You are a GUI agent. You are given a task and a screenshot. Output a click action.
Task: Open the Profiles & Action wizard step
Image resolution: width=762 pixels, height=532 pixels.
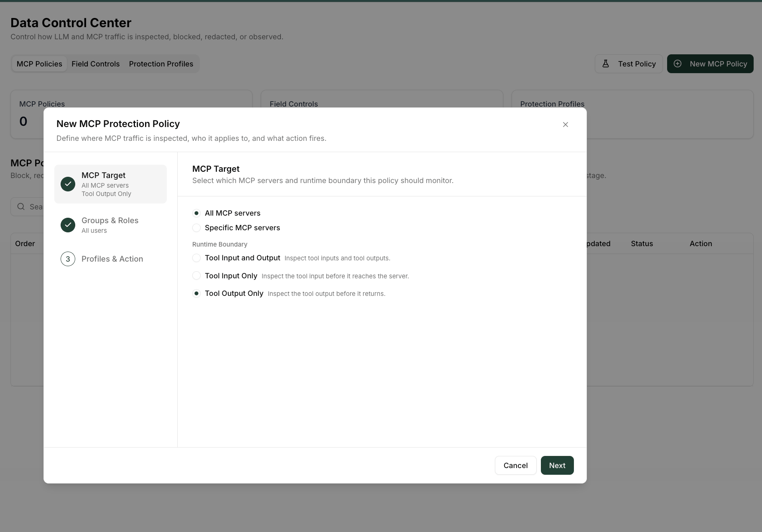(110, 259)
